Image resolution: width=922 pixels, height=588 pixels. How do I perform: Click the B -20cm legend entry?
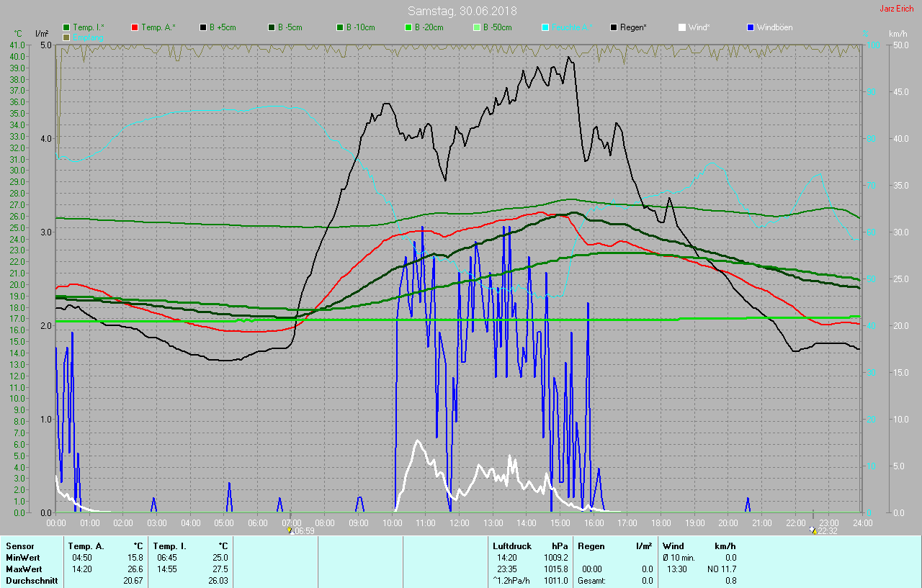(x=428, y=27)
